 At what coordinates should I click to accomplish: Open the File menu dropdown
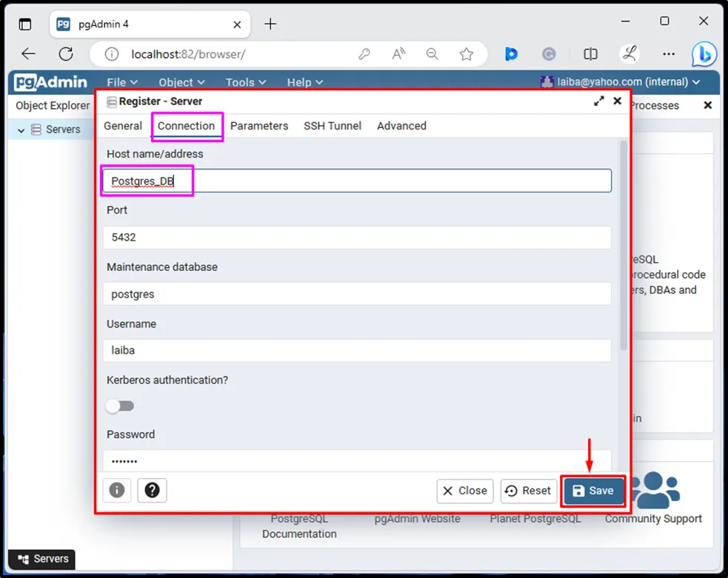(x=122, y=82)
